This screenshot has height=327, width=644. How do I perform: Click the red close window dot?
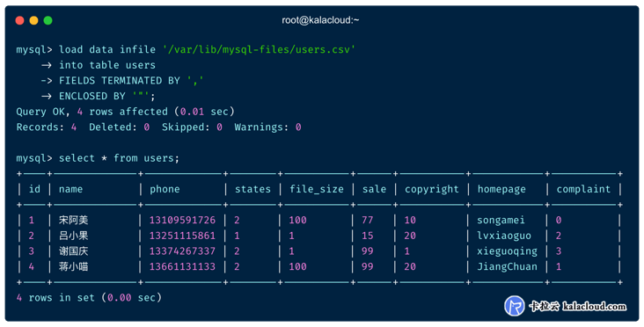point(19,20)
